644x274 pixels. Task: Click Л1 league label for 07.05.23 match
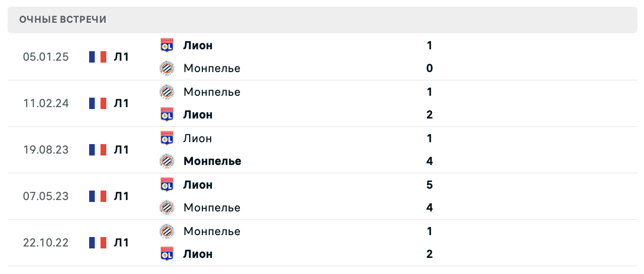pyautogui.click(x=121, y=196)
